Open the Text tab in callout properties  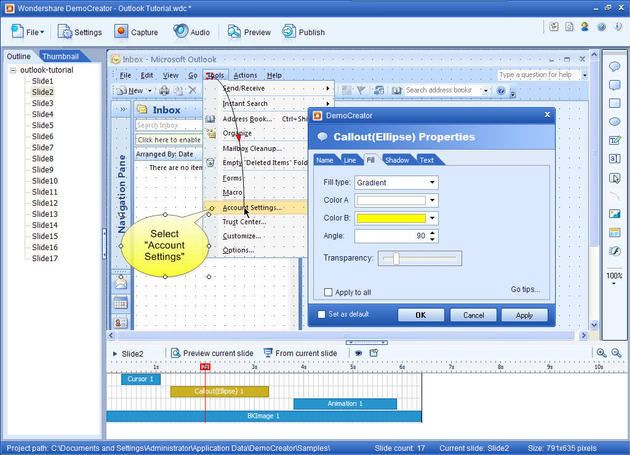click(427, 160)
